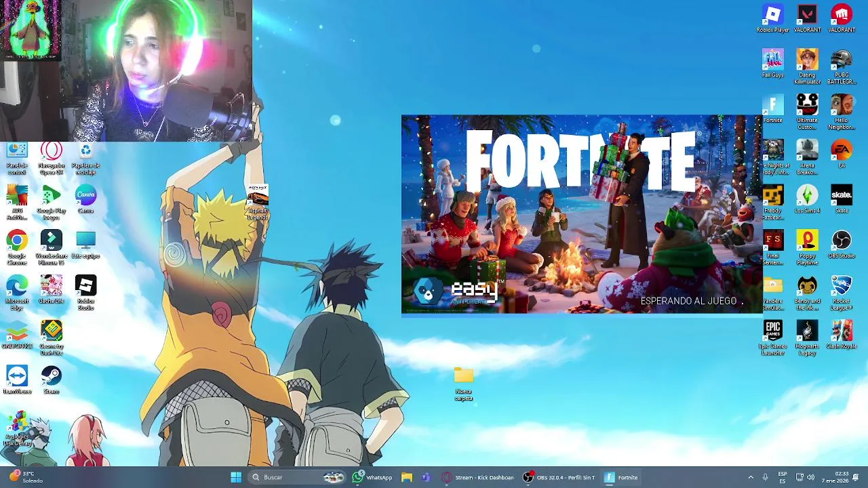868x488 pixels.
Task: Open Microsoft Teams from the taskbar
Action: point(426,477)
